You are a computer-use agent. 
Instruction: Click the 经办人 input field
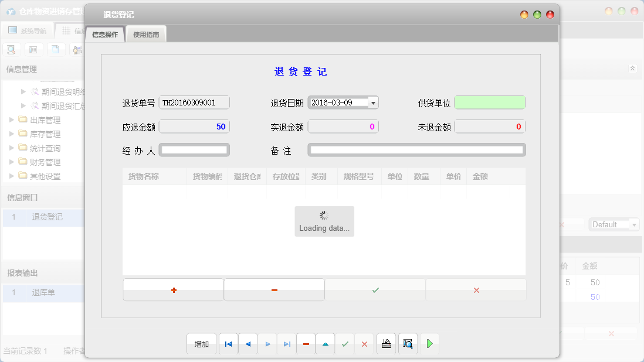pos(194,149)
